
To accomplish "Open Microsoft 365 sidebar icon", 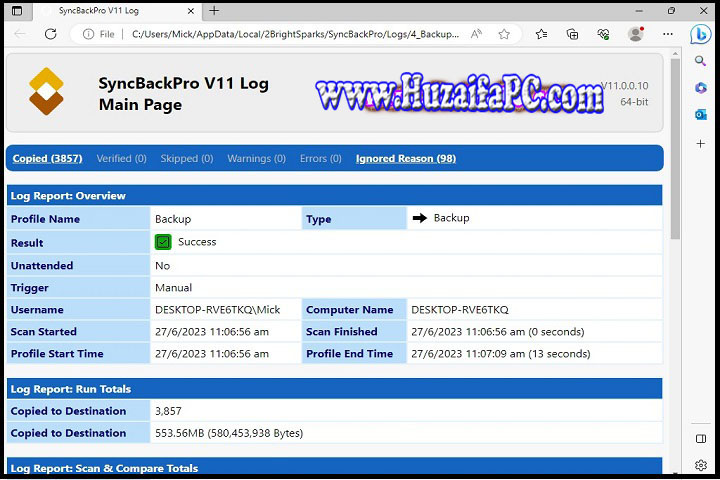I will [701, 88].
